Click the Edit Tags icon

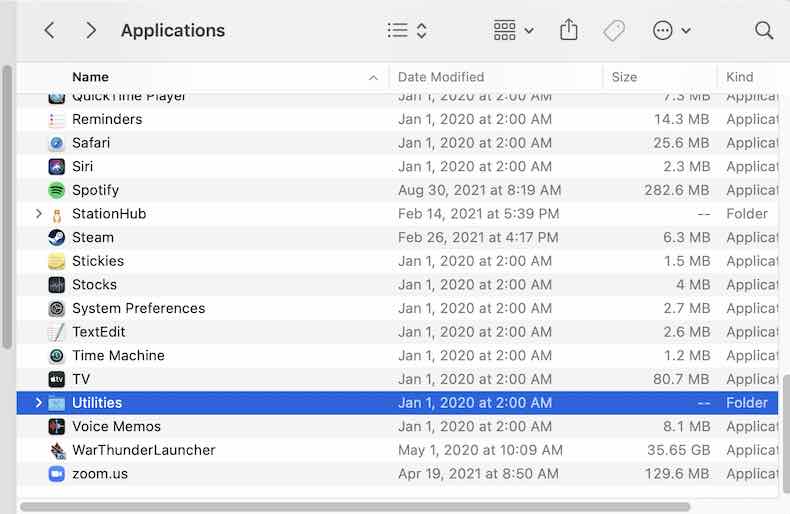click(x=614, y=31)
